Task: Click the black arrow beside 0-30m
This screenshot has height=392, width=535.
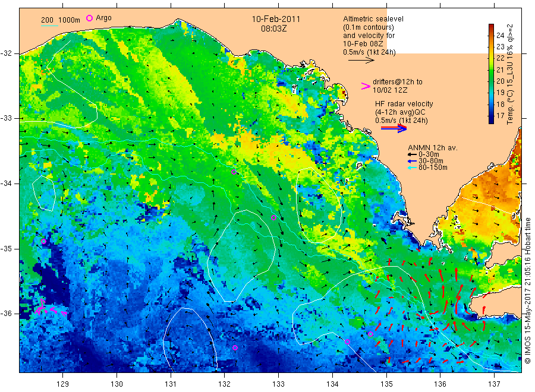Action: pyautogui.click(x=412, y=154)
